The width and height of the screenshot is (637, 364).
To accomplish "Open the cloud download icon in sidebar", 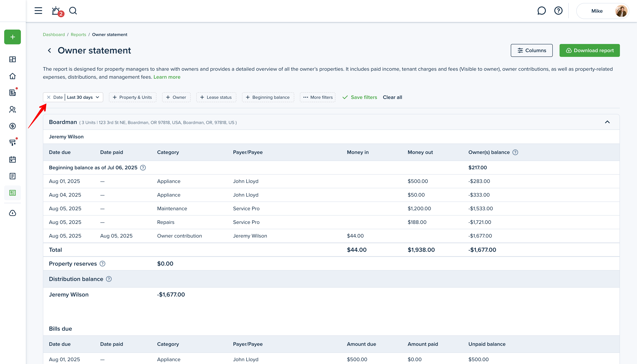I will click(x=13, y=213).
